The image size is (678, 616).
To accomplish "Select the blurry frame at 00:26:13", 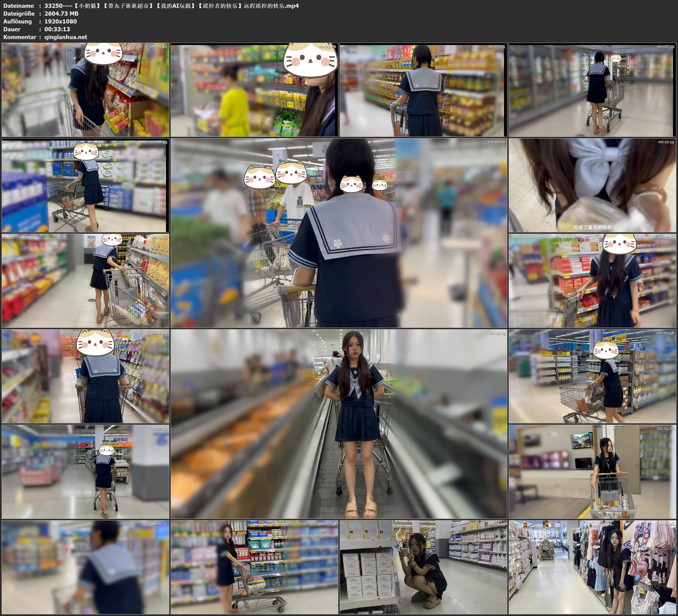I will point(85,567).
